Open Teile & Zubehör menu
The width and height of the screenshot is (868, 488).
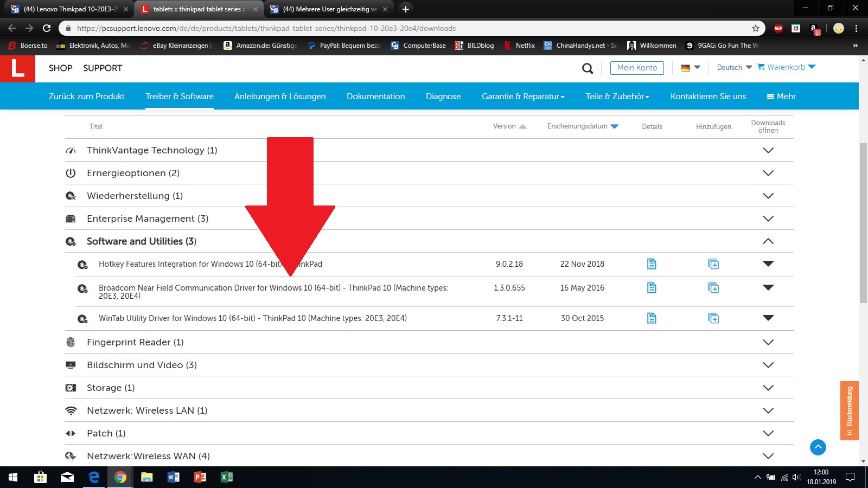[617, 97]
